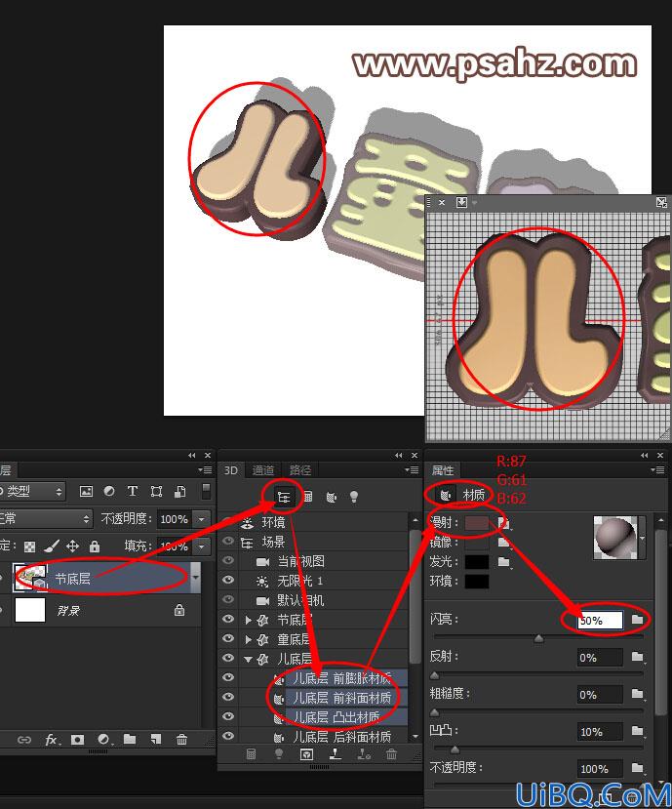This screenshot has width=672, height=809.
Task: Lock image pixels brush icon
Action: 51,546
